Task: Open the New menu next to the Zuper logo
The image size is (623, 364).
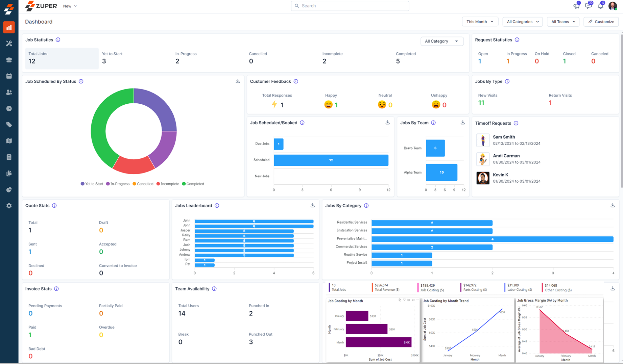Action: click(x=70, y=6)
